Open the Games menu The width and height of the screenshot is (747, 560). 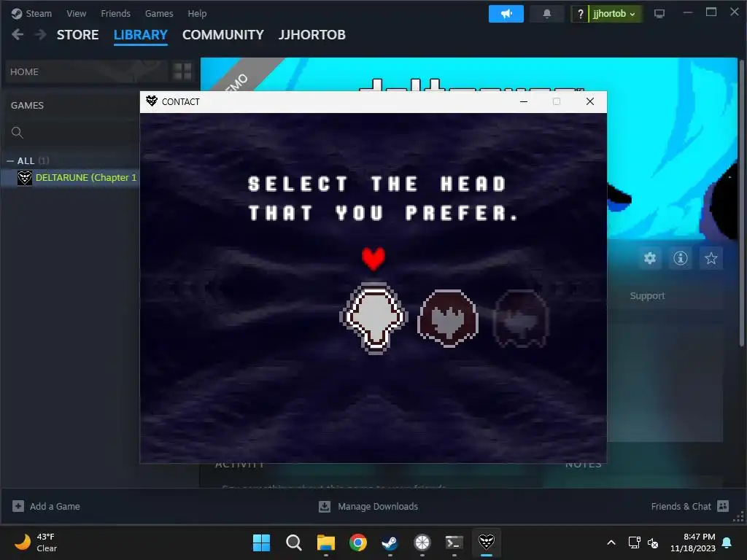(x=158, y=13)
